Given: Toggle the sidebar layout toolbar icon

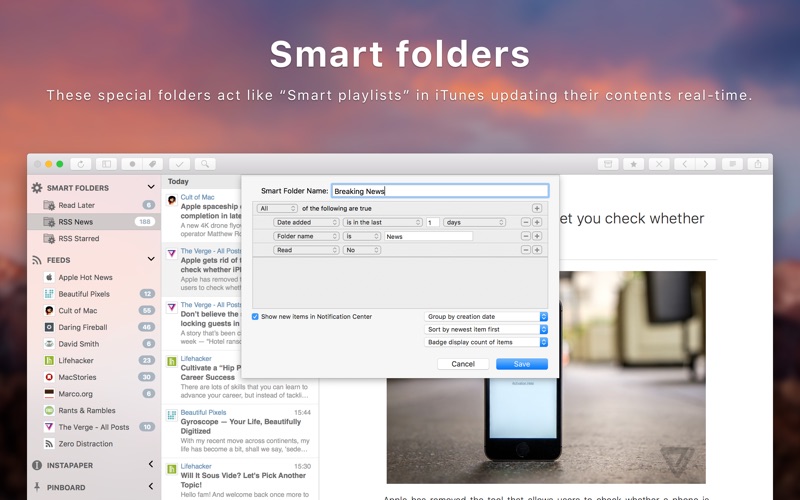Looking at the screenshot, I should pyautogui.click(x=107, y=164).
